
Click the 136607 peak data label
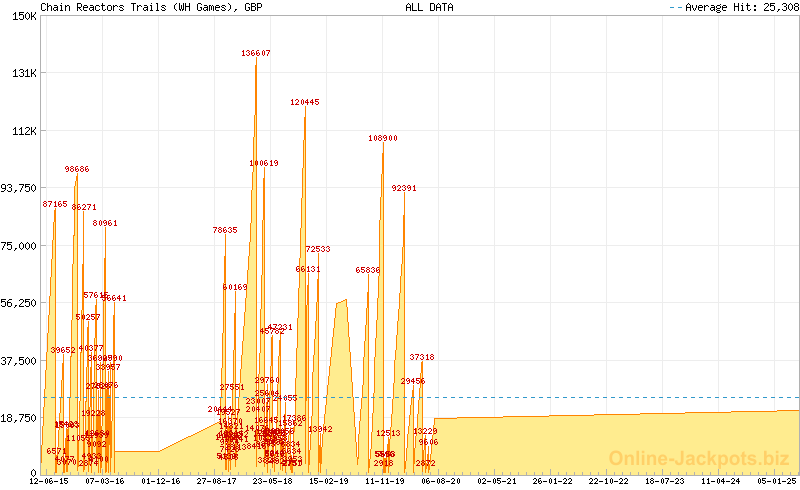tap(256, 53)
